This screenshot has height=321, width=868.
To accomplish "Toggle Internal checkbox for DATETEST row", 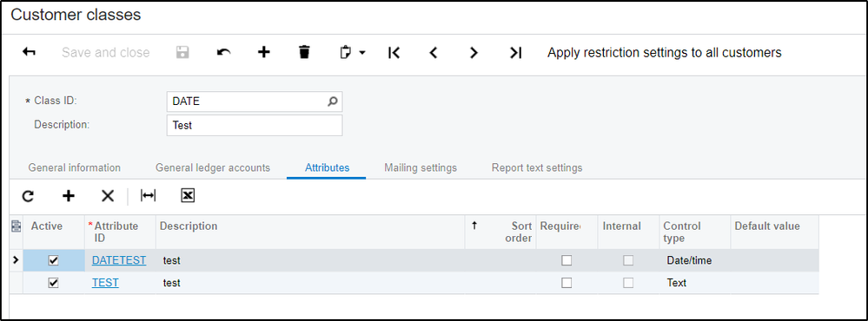I will pos(628,260).
